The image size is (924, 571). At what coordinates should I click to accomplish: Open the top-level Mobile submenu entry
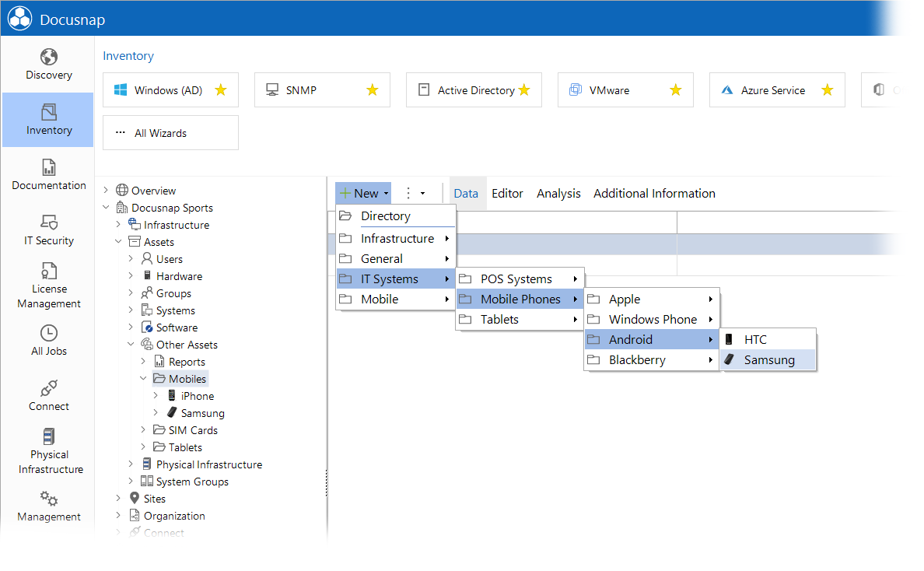click(396, 299)
